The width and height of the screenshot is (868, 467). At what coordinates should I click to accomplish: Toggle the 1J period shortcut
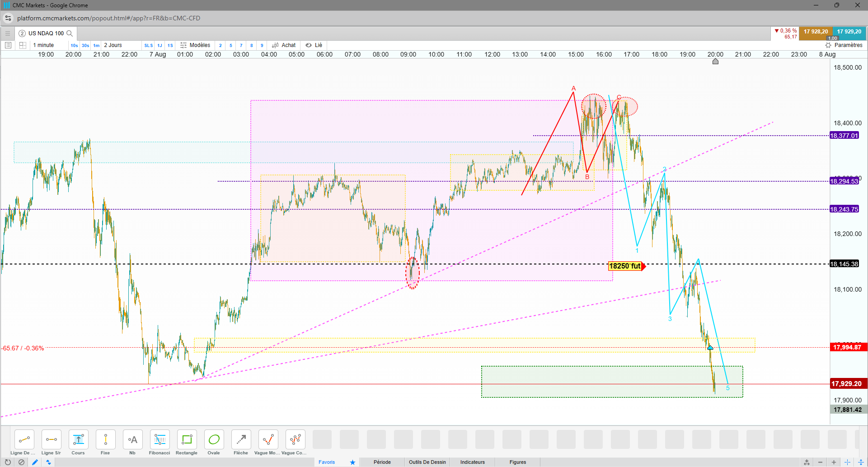(160, 45)
